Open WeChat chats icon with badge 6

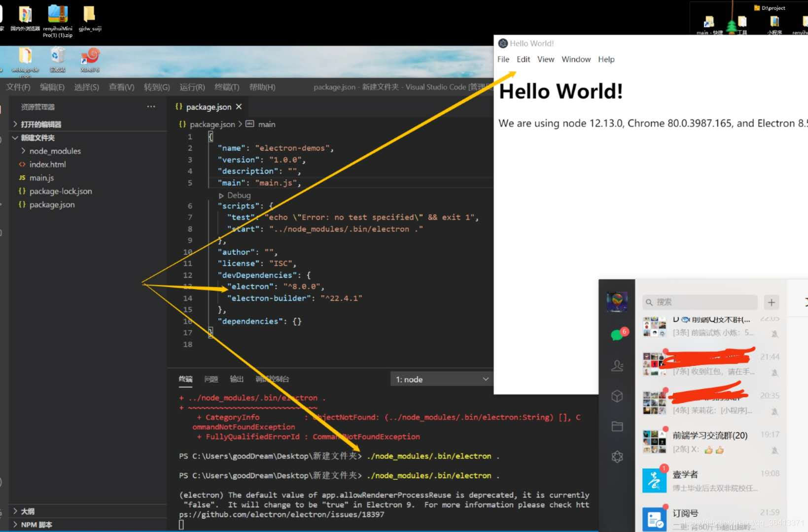(618, 334)
